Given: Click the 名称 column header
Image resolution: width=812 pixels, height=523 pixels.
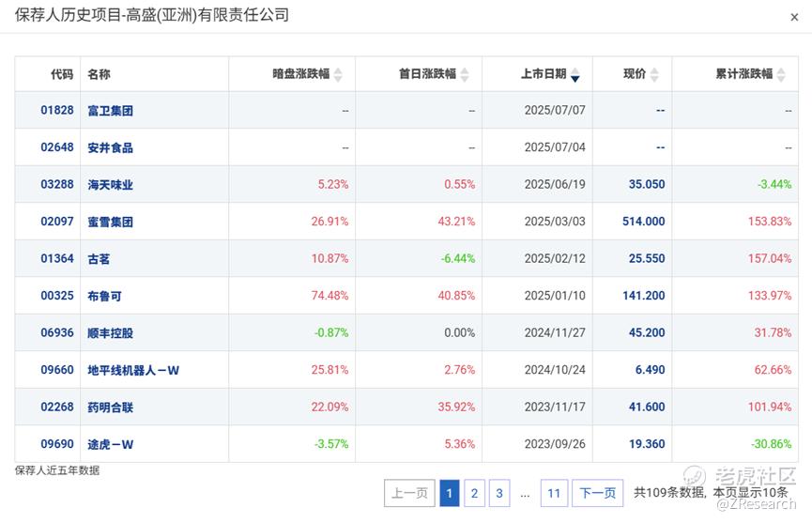Looking at the screenshot, I should click(x=99, y=74).
